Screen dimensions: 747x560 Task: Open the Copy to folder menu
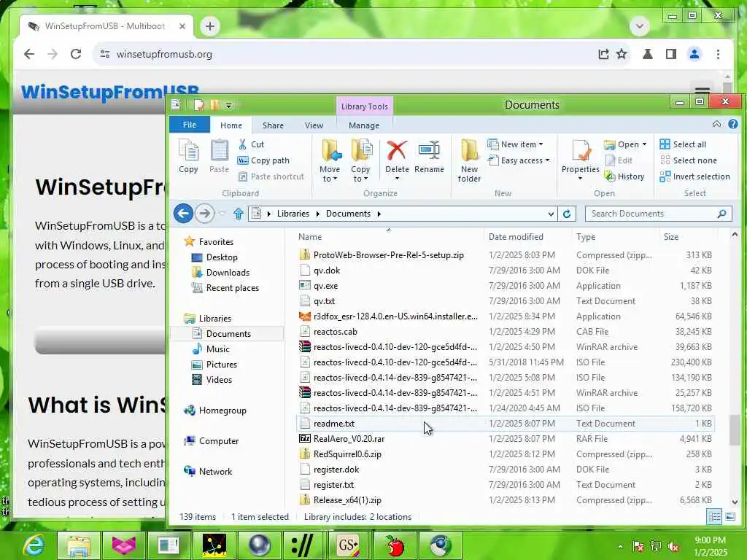click(360, 160)
